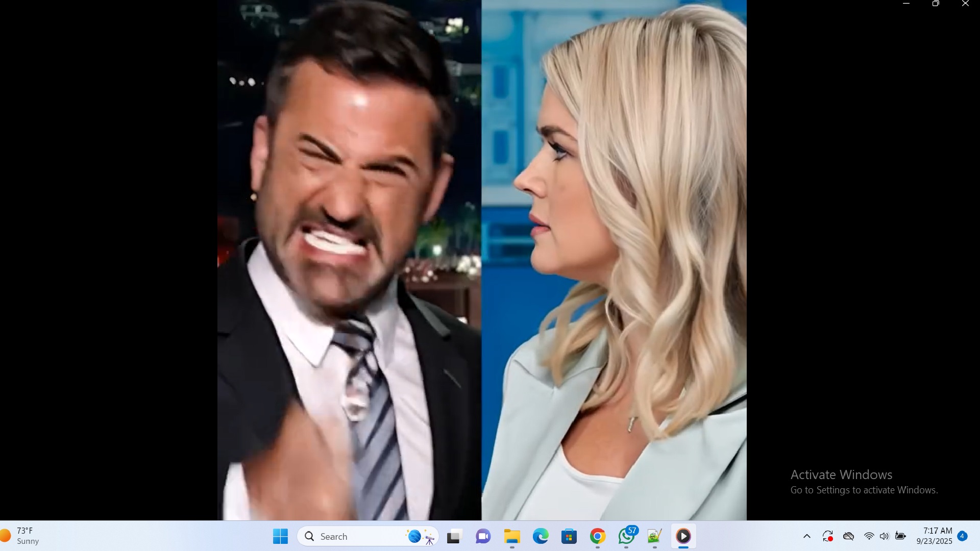Image resolution: width=980 pixels, height=551 pixels.
Task: Open File Explorer from the taskbar
Action: coord(512,536)
